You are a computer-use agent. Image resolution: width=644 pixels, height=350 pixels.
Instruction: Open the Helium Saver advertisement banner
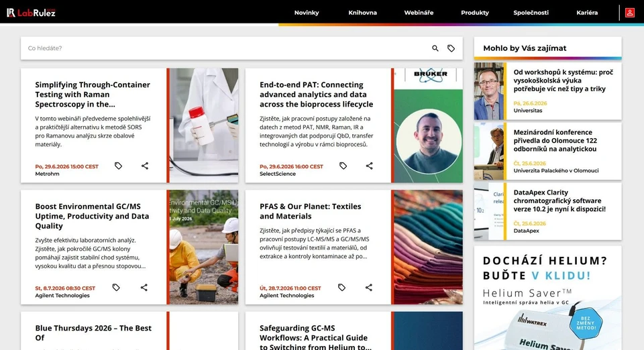pyautogui.click(x=547, y=298)
